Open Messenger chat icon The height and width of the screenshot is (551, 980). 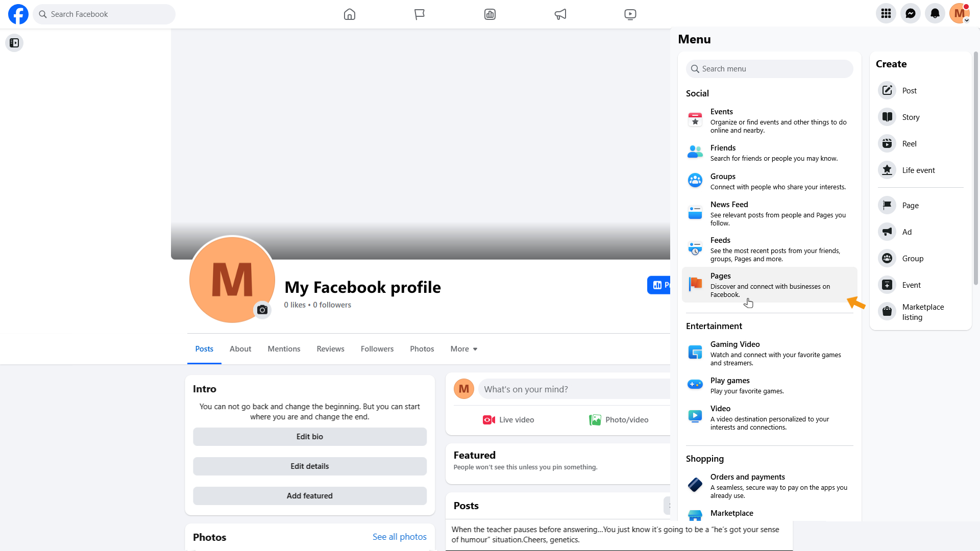click(x=911, y=14)
